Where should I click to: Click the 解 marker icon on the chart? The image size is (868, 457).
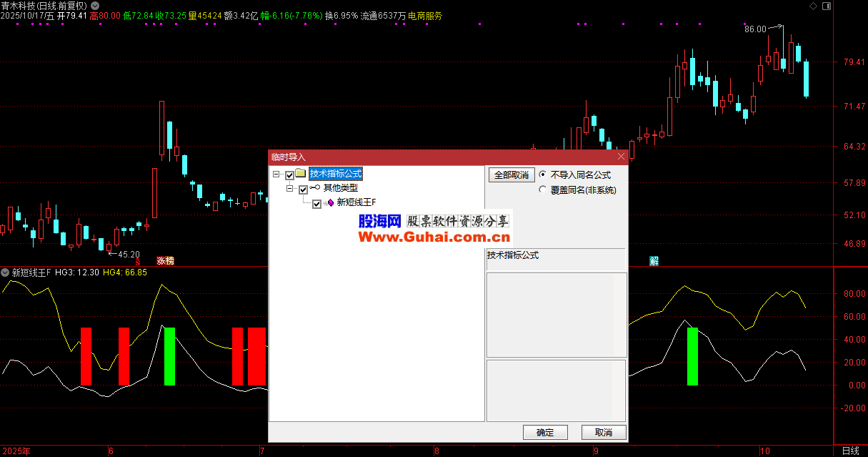point(654,261)
